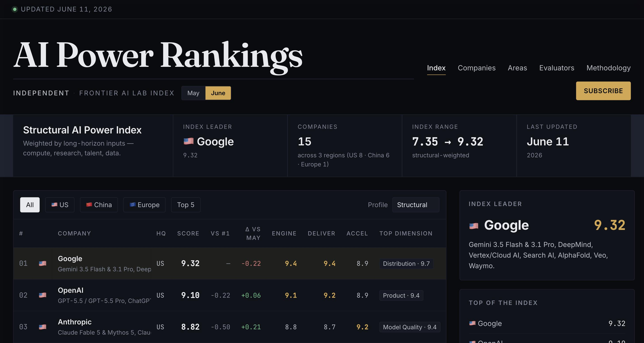Open the Index navigation tab

(436, 68)
